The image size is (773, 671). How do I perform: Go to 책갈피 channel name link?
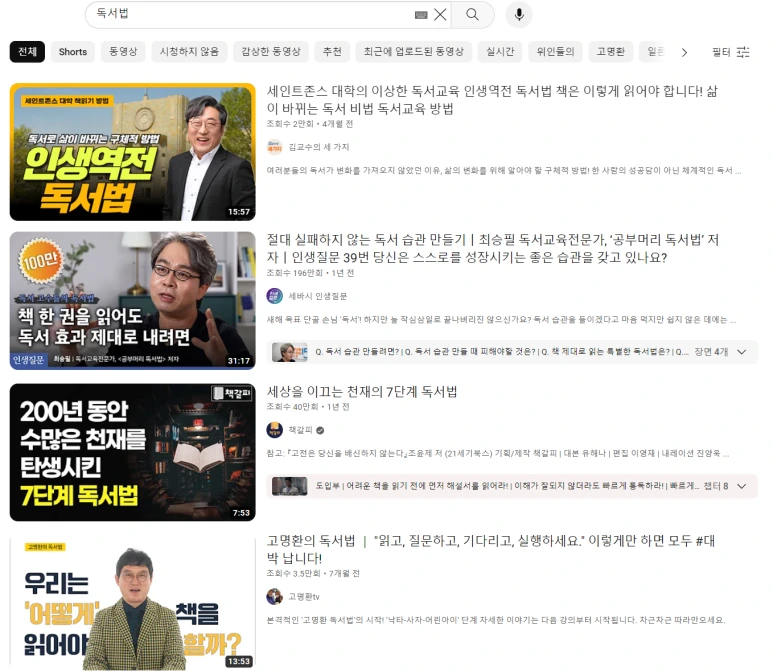coord(300,430)
